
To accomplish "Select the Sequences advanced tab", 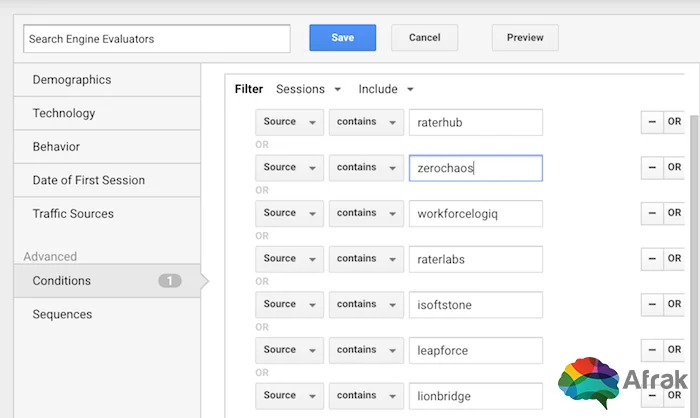I will point(107,314).
